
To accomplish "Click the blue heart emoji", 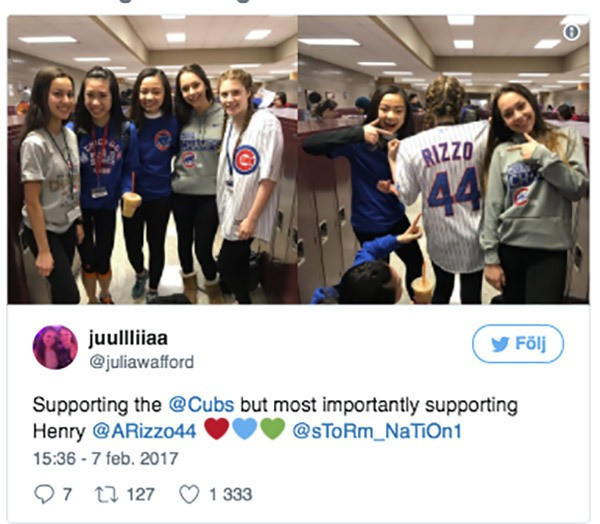I will point(245,429).
